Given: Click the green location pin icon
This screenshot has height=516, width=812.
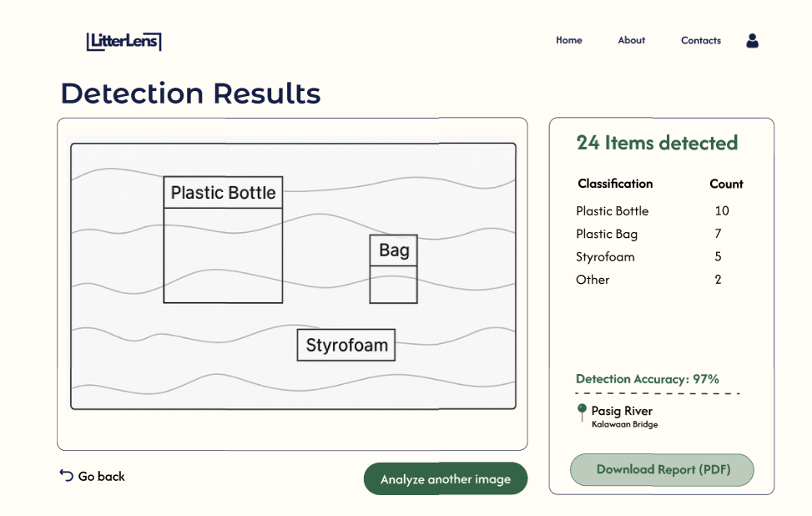Looking at the screenshot, I should [x=582, y=412].
